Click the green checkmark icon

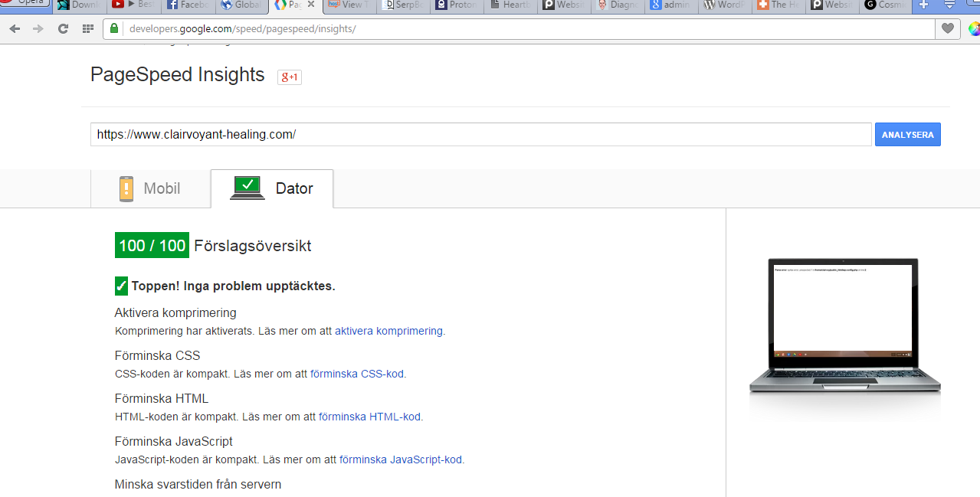pos(121,286)
